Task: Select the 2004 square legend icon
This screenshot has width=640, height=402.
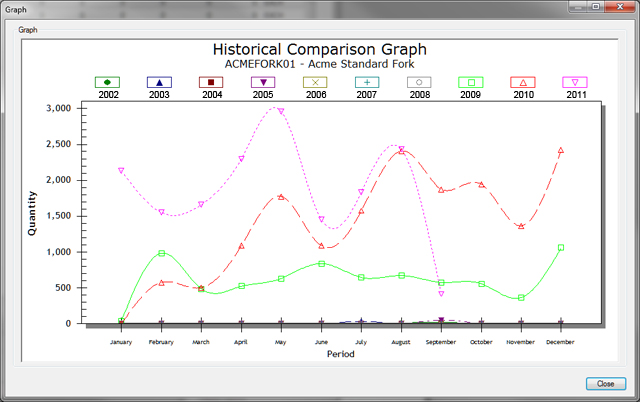Action: click(x=211, y=82)
